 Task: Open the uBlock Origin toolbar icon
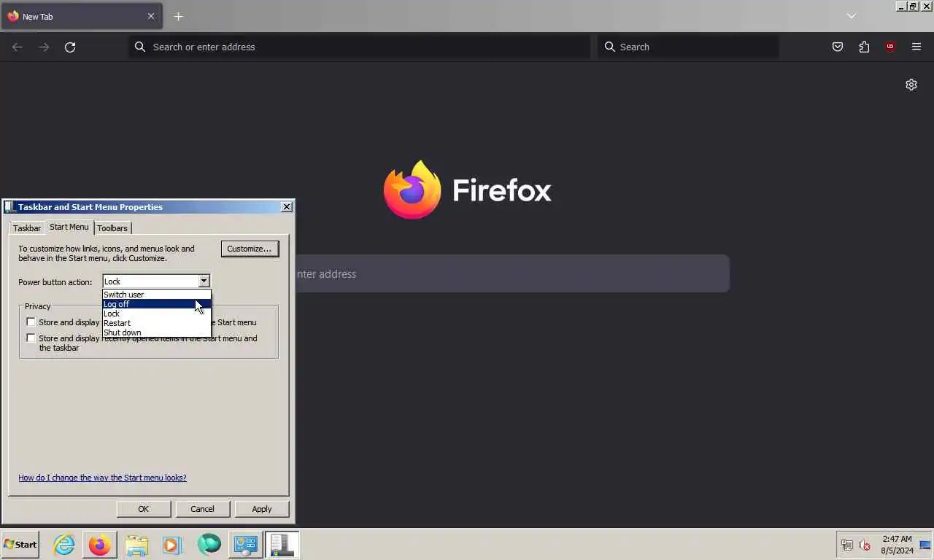pos(890,47)
